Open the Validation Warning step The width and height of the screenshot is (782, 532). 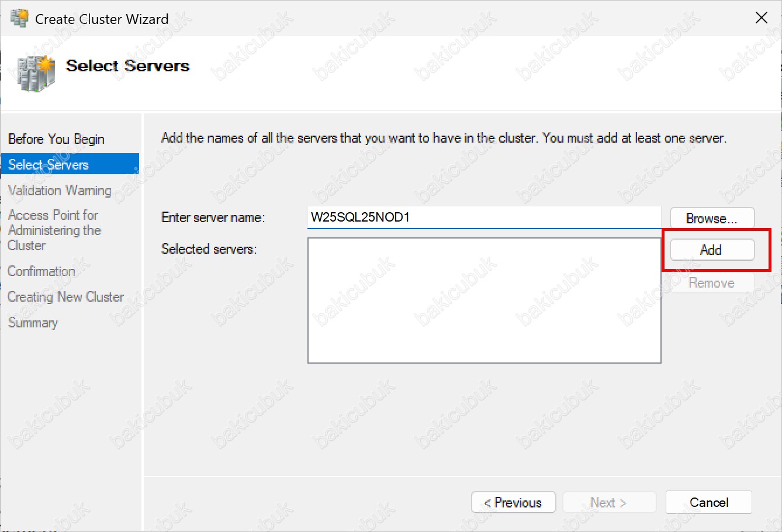click(60, 191)
